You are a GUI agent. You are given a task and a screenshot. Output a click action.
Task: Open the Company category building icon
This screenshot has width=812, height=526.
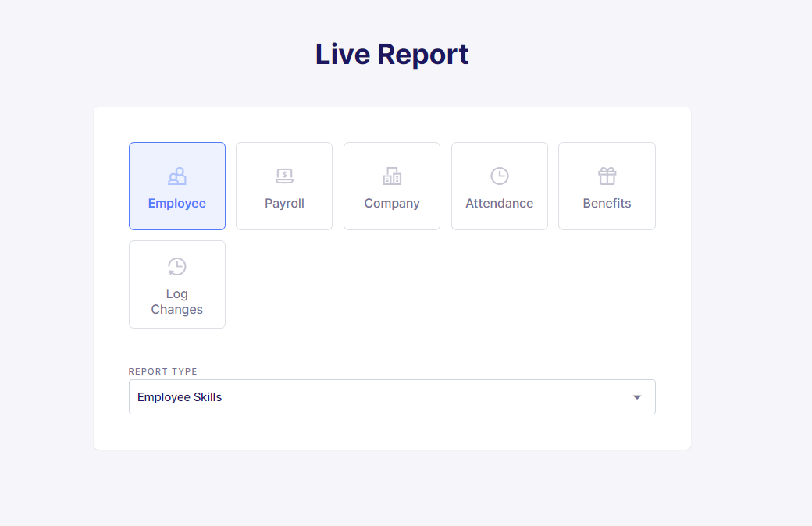(x=392, y=176)
